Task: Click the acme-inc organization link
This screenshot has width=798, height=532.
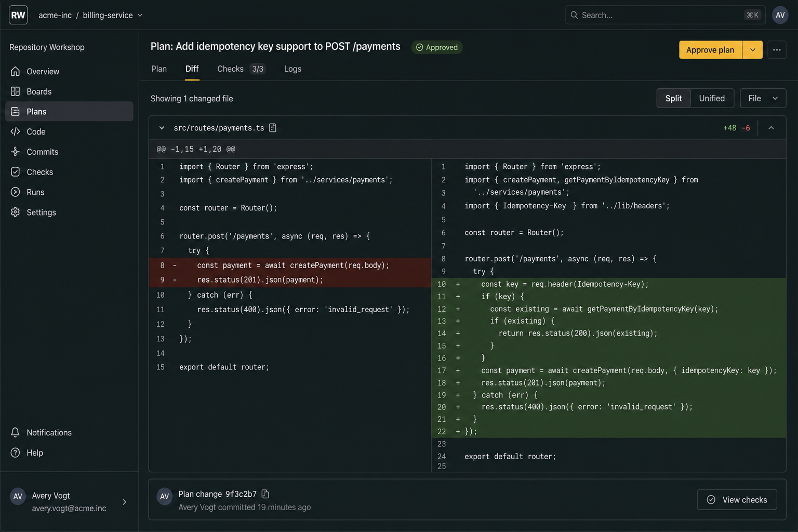Action: point(55,15)
